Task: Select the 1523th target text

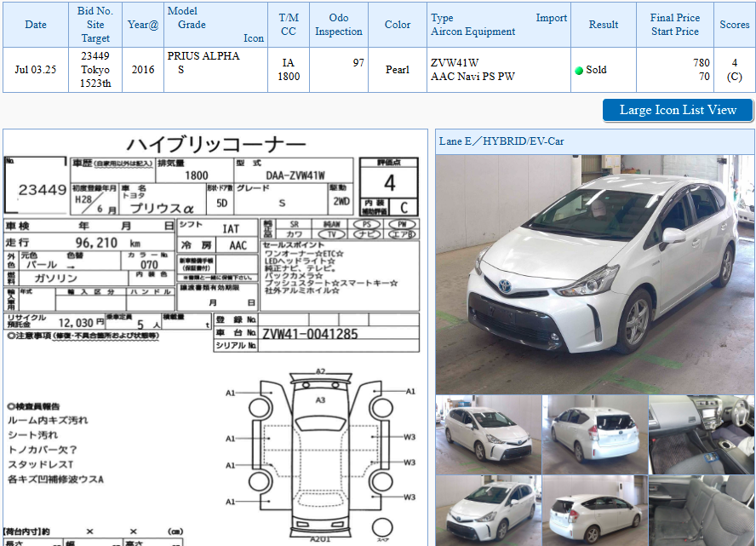Action: [x=95, y=83]
